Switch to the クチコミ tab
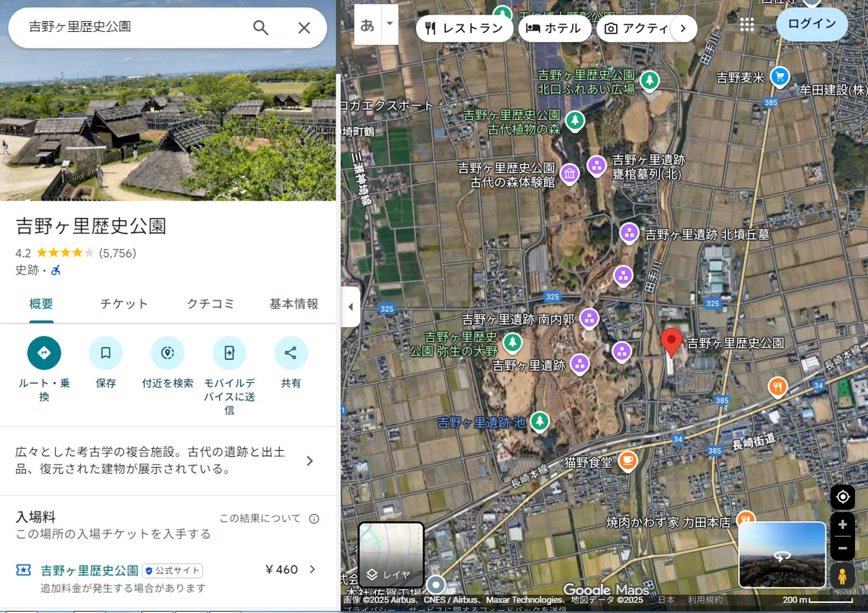This screenshot has height=613, width=868. pyautogui.click(x=210, y=304)
